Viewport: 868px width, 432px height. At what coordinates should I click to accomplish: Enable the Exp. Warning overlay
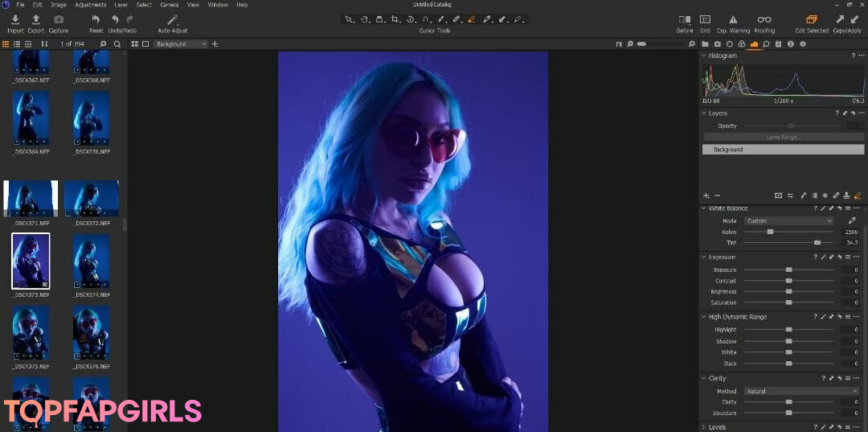733,19
